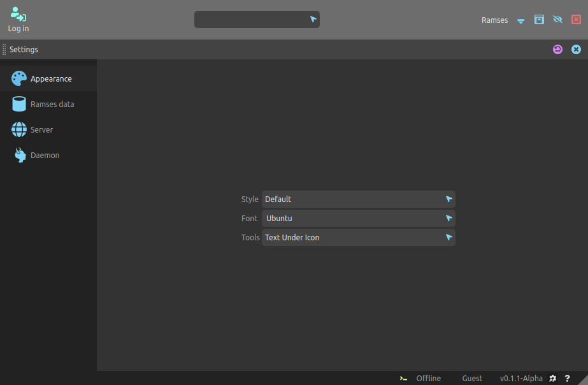Open help via the question mark icon

click(567, 379)
